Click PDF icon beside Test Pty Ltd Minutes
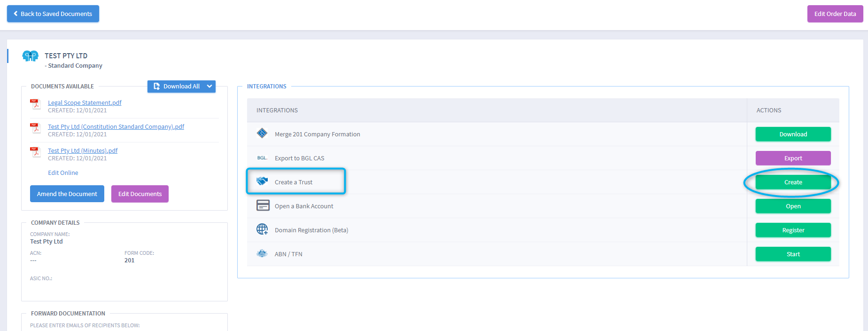The width and height of the screenshot is (868, 331). 35,152
